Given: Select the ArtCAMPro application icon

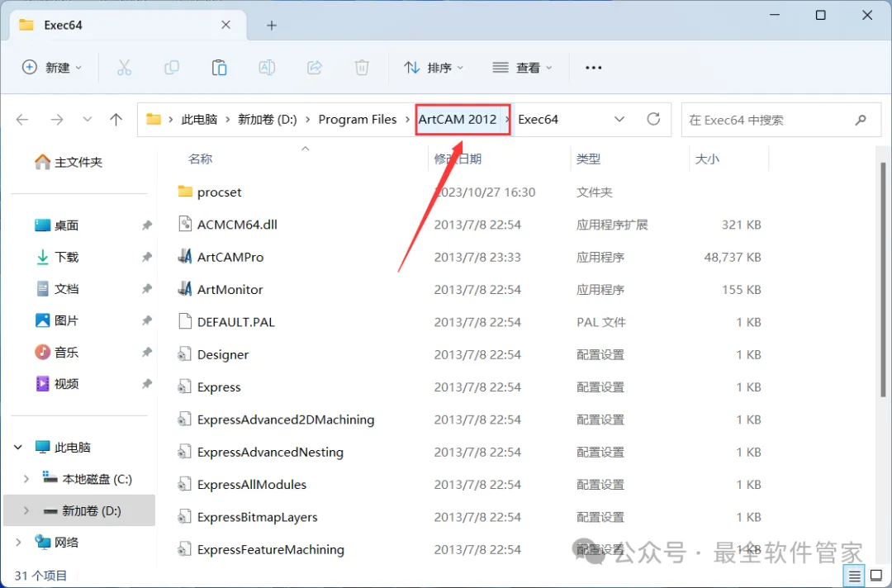Looking at the screenshot, I should point(185,257).
